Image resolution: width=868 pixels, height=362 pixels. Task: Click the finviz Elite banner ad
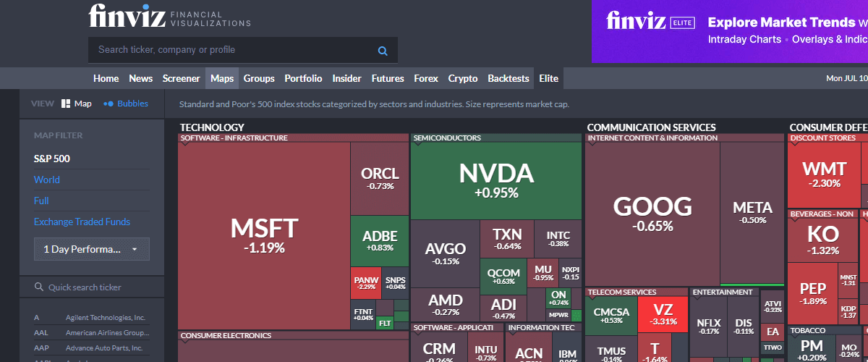729,31
